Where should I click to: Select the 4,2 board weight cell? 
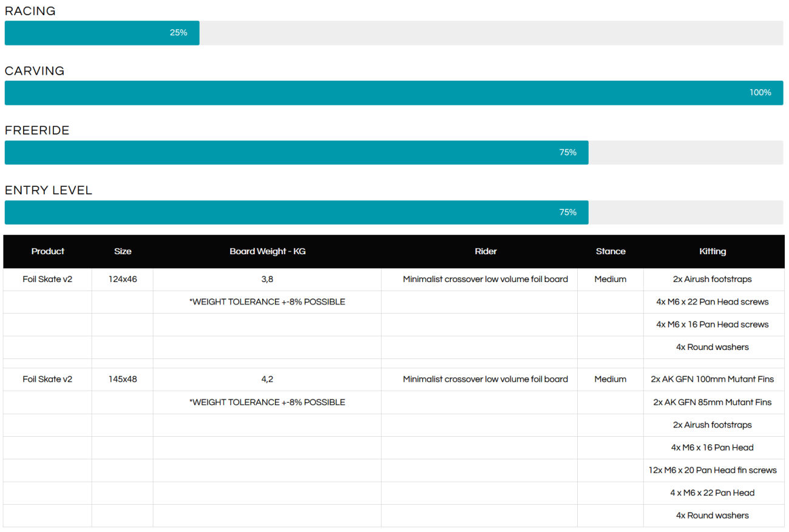click(267, 380)
